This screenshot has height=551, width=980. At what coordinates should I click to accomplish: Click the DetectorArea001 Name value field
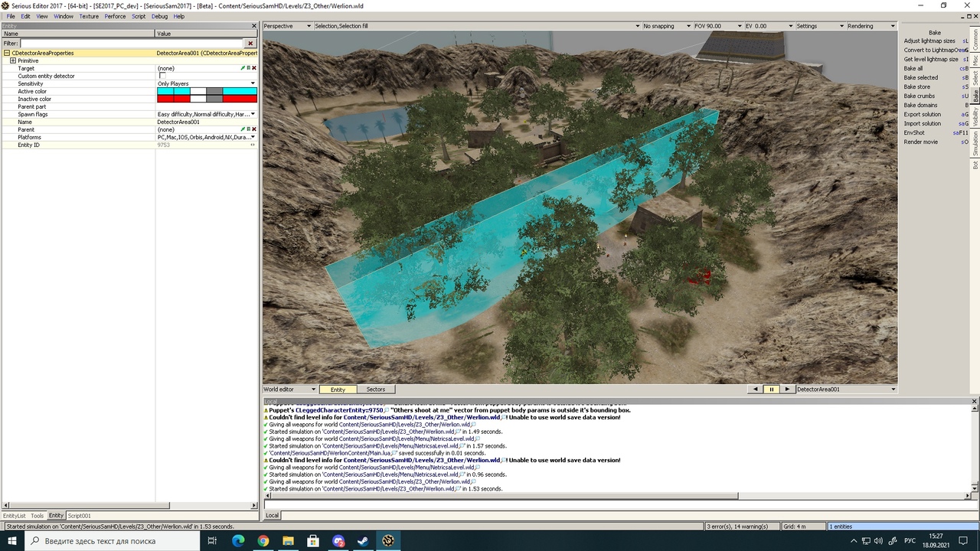point(207,122)
